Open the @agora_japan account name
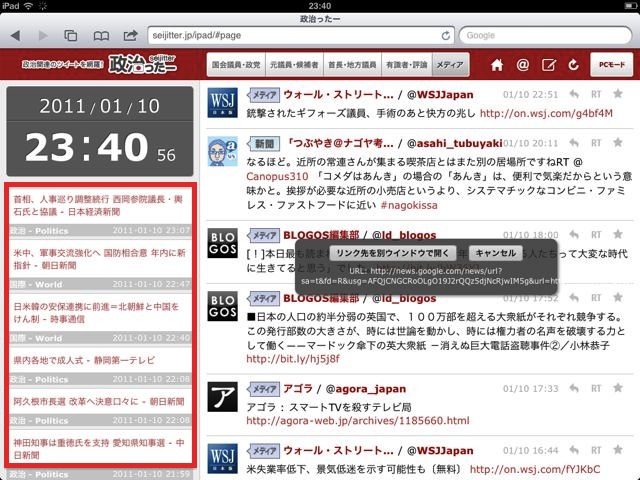Screen dimensions: 640x480 click(x=365, y=389)
